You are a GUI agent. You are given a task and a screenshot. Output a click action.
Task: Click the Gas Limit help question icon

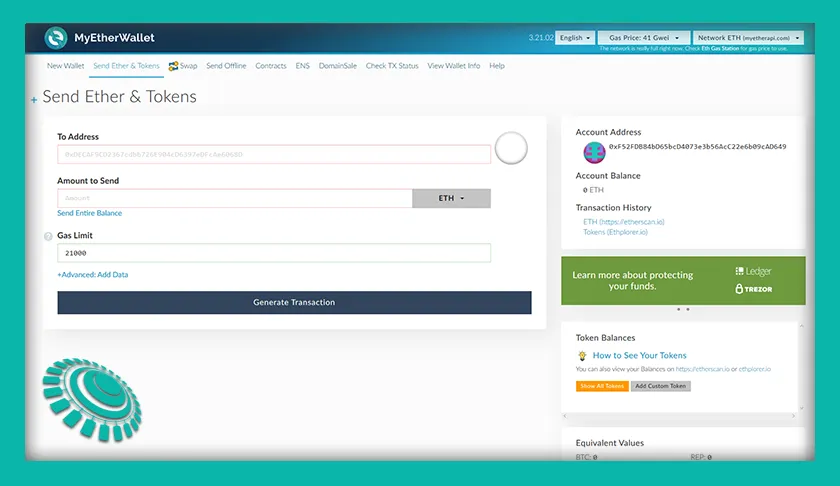point(48,236)
